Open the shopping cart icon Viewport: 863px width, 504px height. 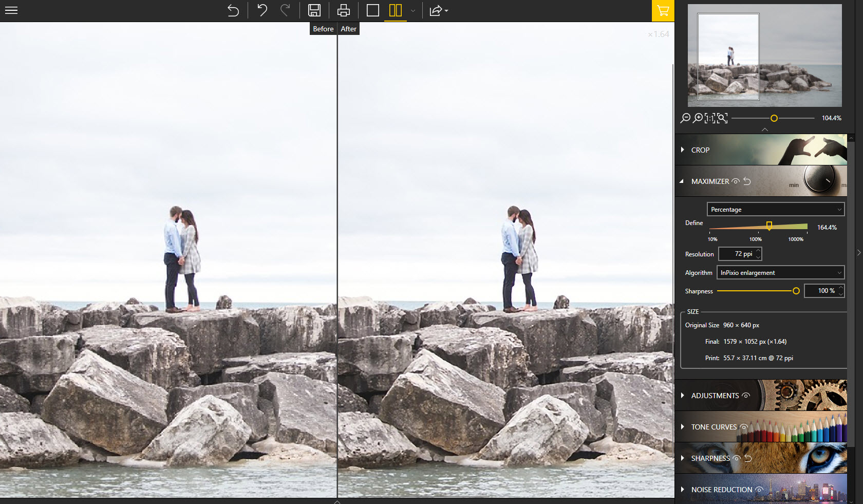click(x=663, y=11)
